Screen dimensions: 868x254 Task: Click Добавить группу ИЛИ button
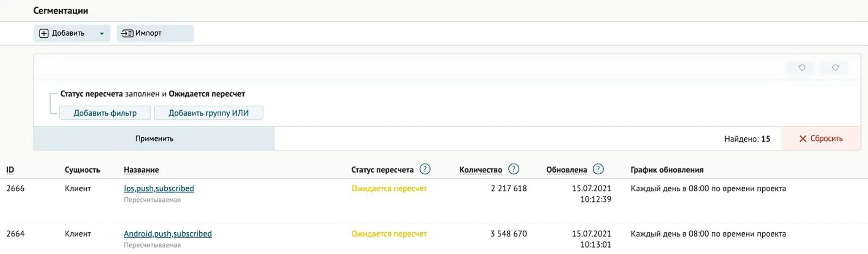click(208, 113)
